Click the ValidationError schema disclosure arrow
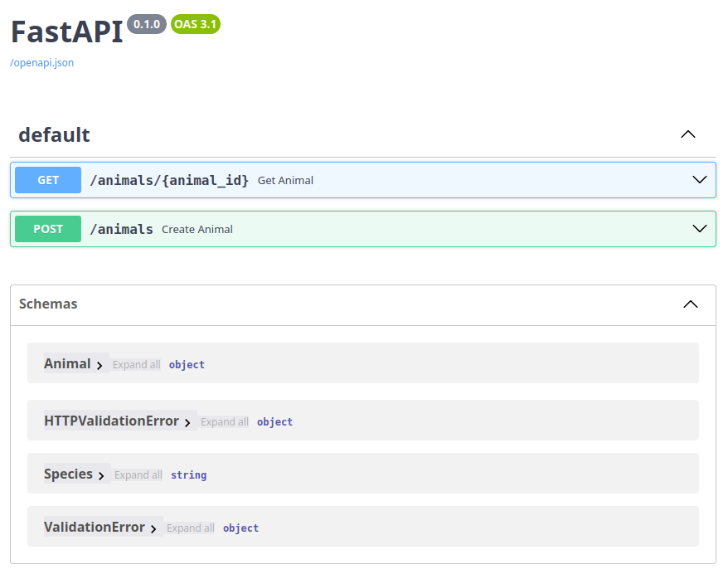The height and width of the screenshot is (579, 728). [154, 528]
